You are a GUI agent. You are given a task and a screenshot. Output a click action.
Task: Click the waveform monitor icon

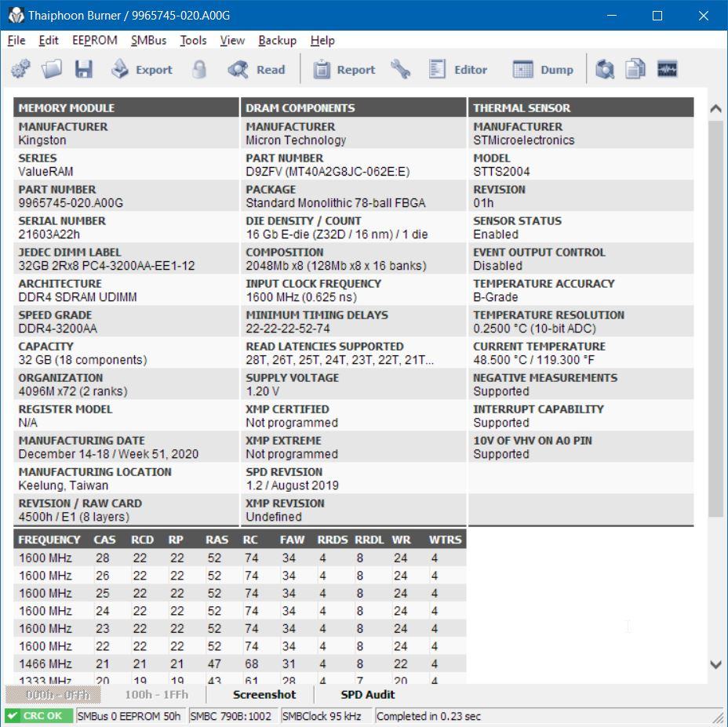tap(667, 70)
